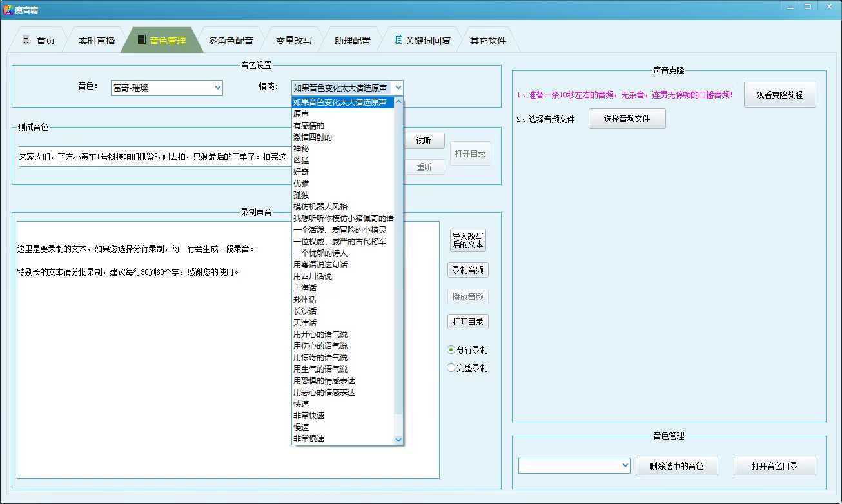The image size is (842, 504).
Task: Select 好奇 from the dropdown list
Action: point(343,172)
